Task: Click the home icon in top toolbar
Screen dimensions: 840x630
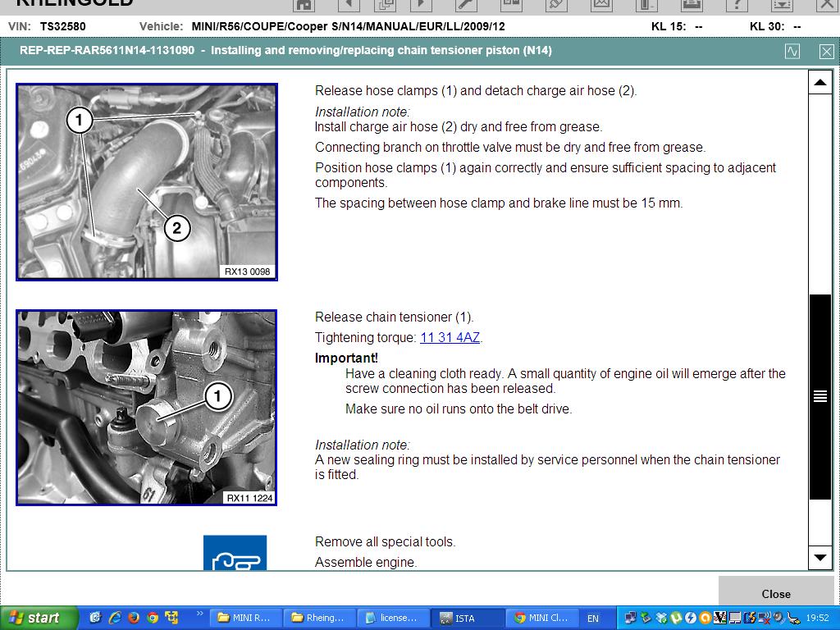Action: coord(304,5)
